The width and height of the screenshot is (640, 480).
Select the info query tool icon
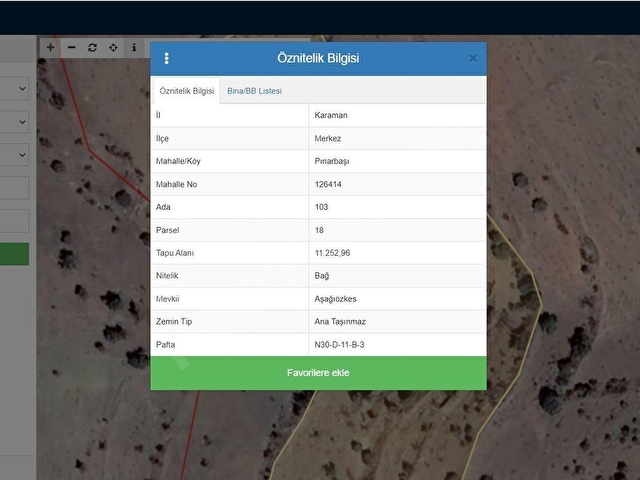(x=134, y=47)
